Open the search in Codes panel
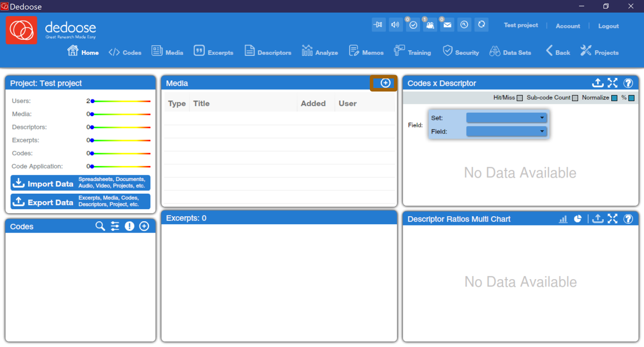This screenshot has height=347, width=644. pyautogui.click(x=100, y=226)
